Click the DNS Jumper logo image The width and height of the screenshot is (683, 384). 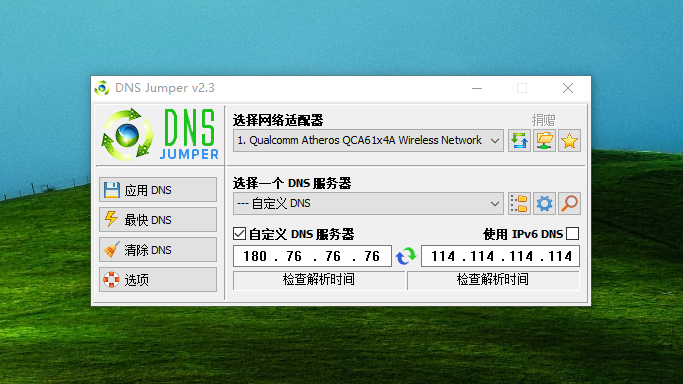pyautogui.click(x=159, y=135)
